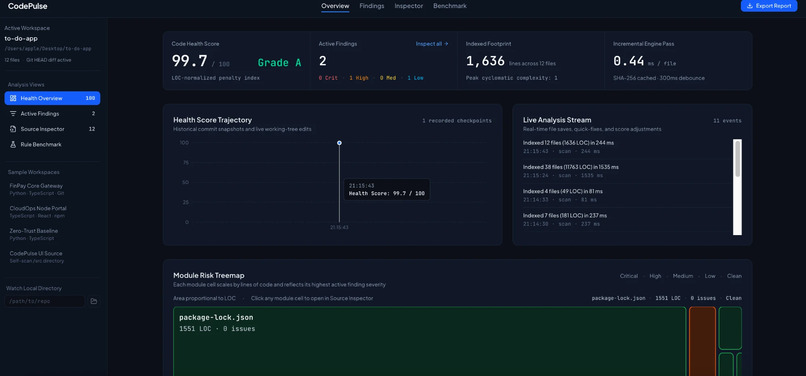This screenshot has height=376, width=806.
Task: Click the 'Indexed 4 files (49 LOC)' event
Action: 563,191
